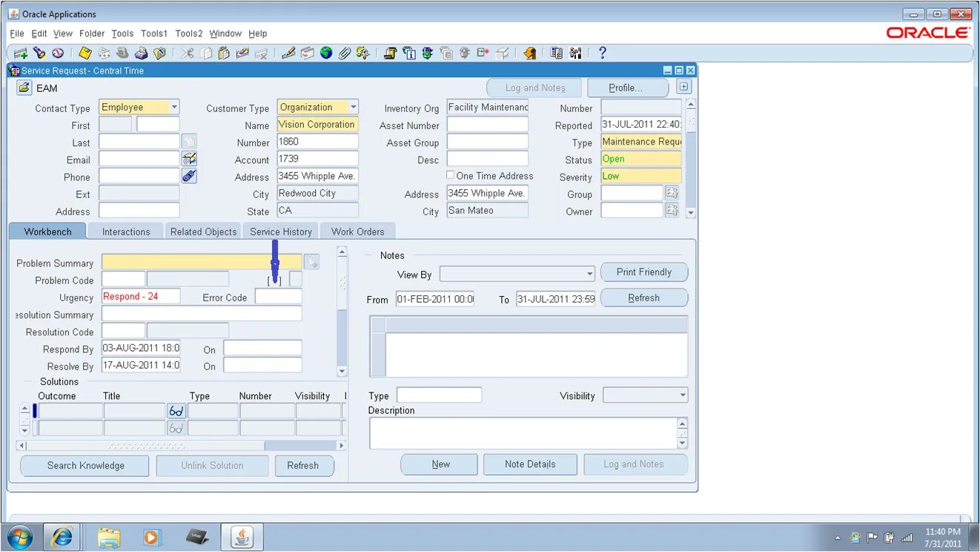Click the New button under Description
The height and width of the screenshot is (552, 980).
[x=440, y=464]
